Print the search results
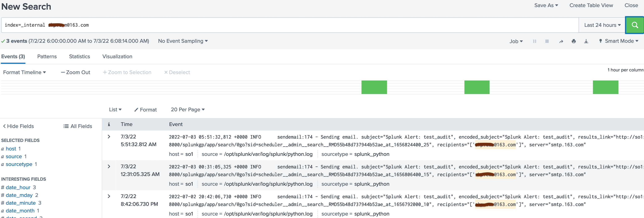Image resolution: width=644 pixels, height=218 pixels. 574,41
